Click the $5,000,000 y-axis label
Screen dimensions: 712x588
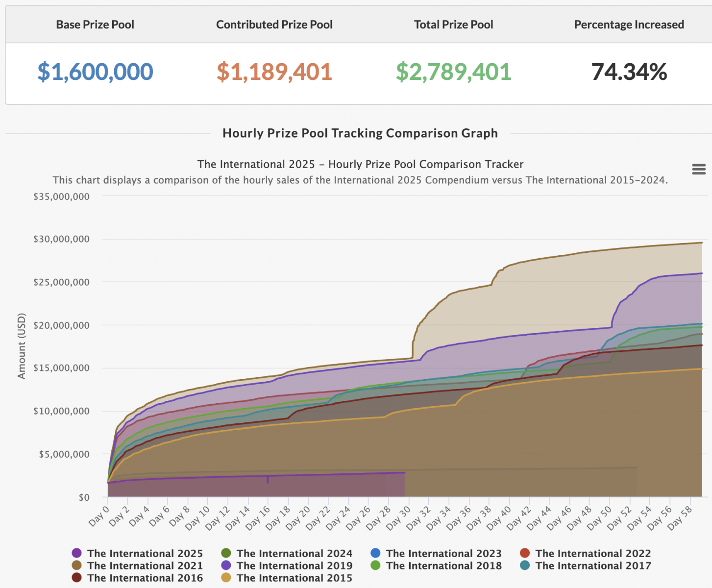click(64, 454)
